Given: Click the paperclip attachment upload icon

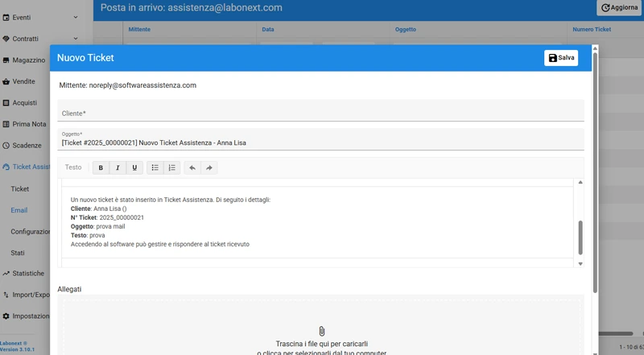Looking at the screenshot, I should pos(321,331).
